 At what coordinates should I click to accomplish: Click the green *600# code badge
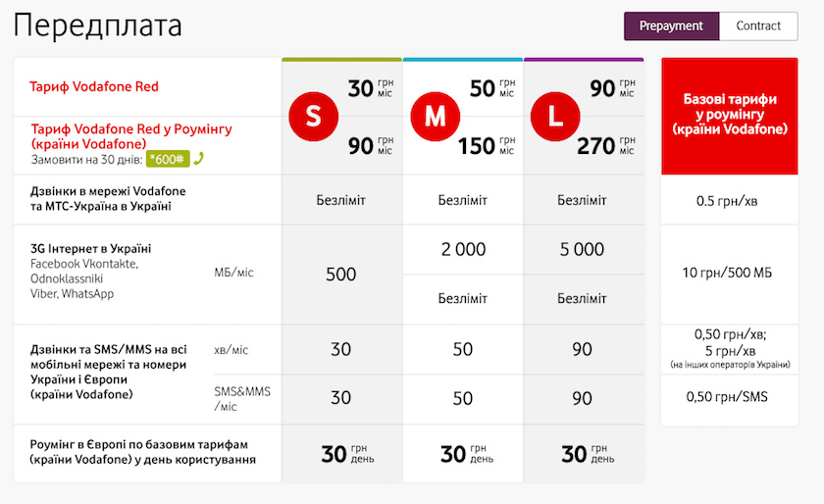[x=168, y=159]
